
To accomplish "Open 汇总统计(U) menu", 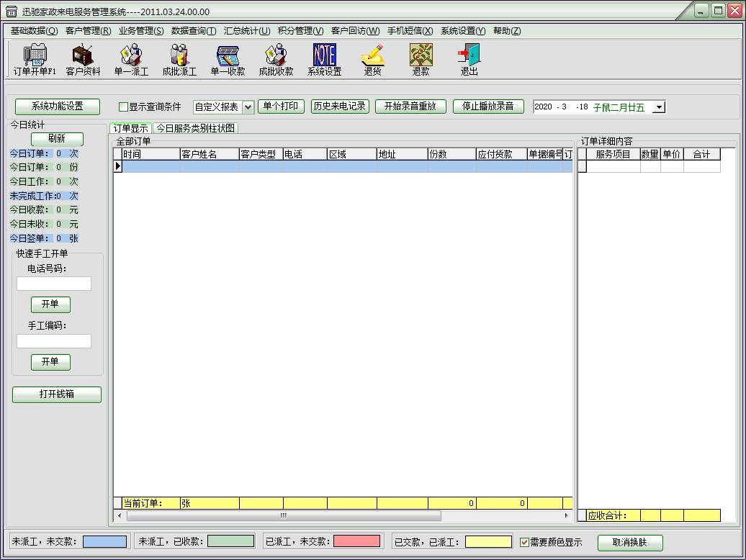I will click(x=247, y=31).
